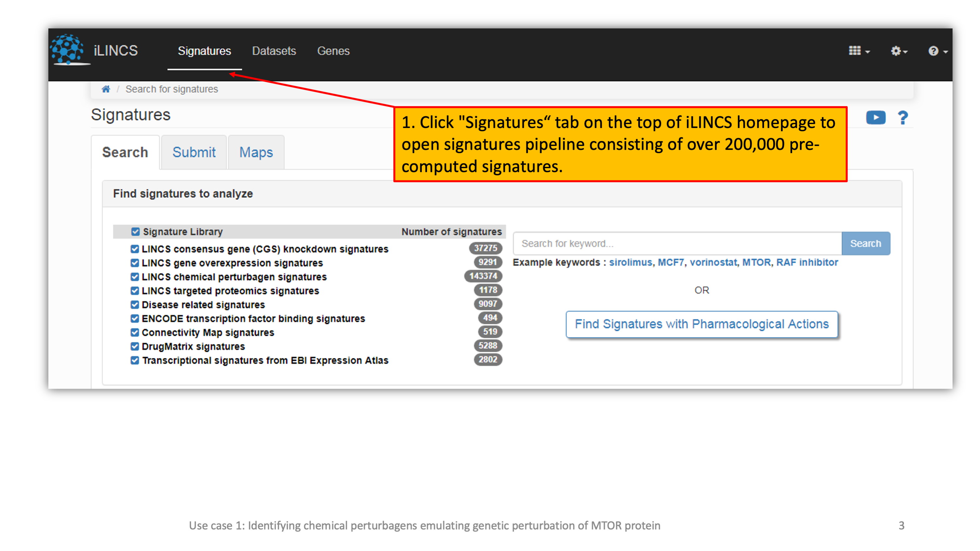This screenshot has width=980, height=551.
Task: Click the home breadcrumb icon
Action: click(x=106, y=89)
